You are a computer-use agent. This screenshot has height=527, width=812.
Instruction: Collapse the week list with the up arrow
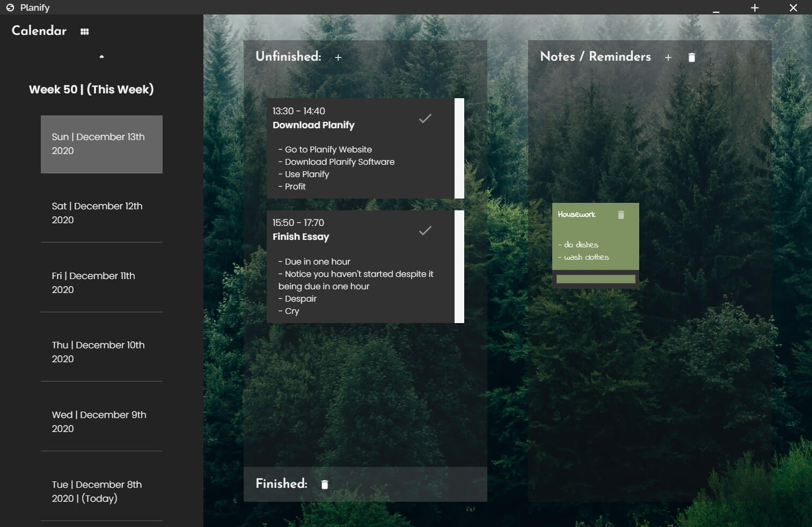pyautogui.click(x=101, y=56)
